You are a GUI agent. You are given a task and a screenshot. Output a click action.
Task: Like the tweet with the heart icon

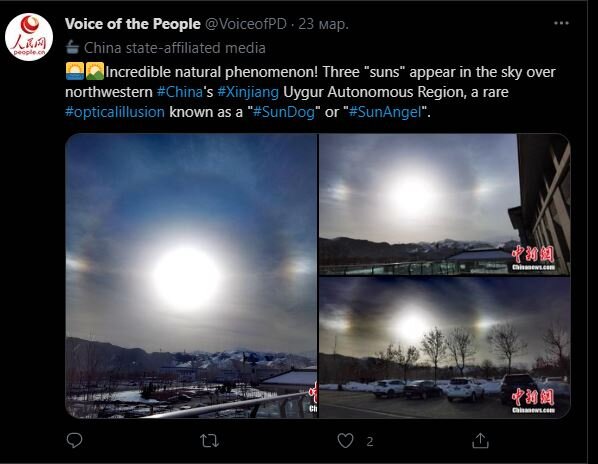point(346,441)
